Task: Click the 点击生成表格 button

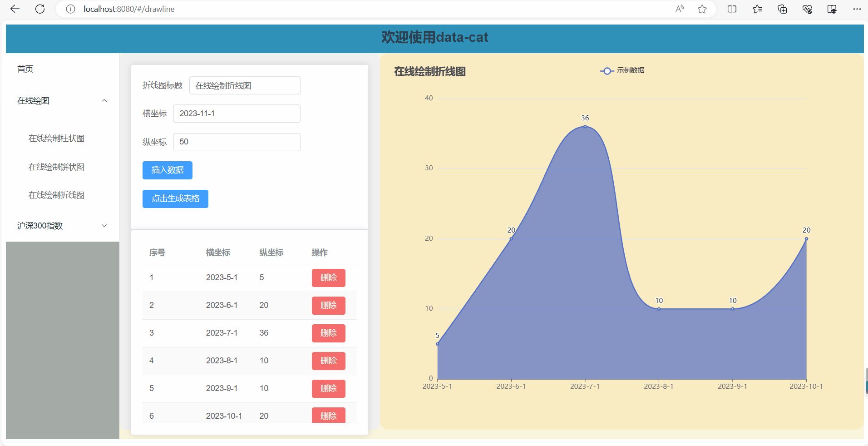Action: click(175, 198)
